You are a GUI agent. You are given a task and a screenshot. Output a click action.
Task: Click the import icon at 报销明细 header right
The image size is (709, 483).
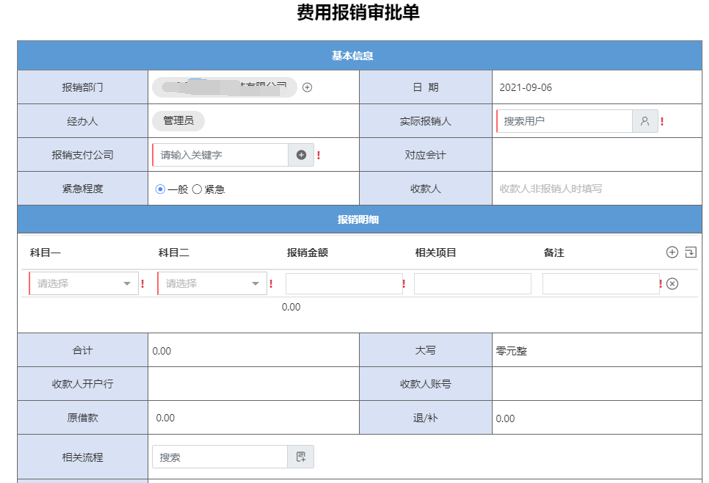coord(690,252)
